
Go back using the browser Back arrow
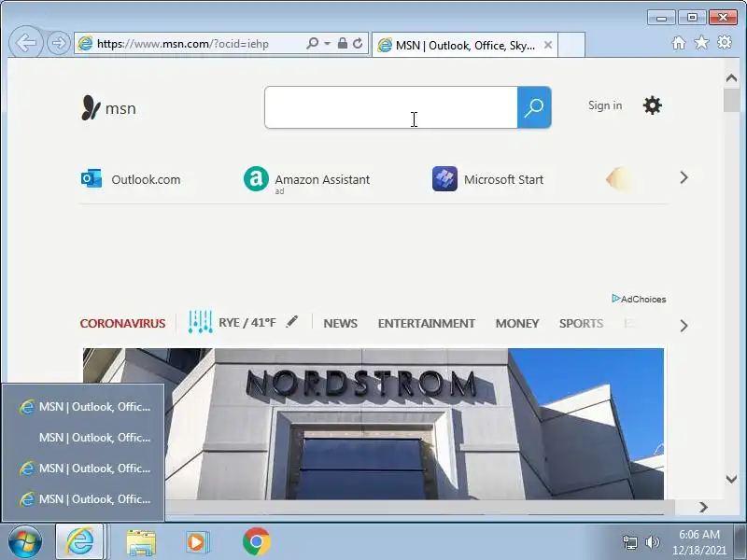26,43
